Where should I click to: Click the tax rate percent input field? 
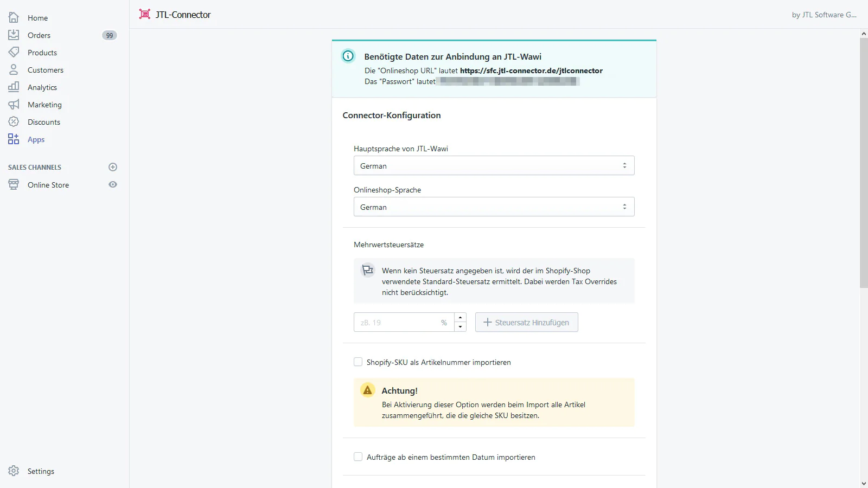click(x=399, y=323)
